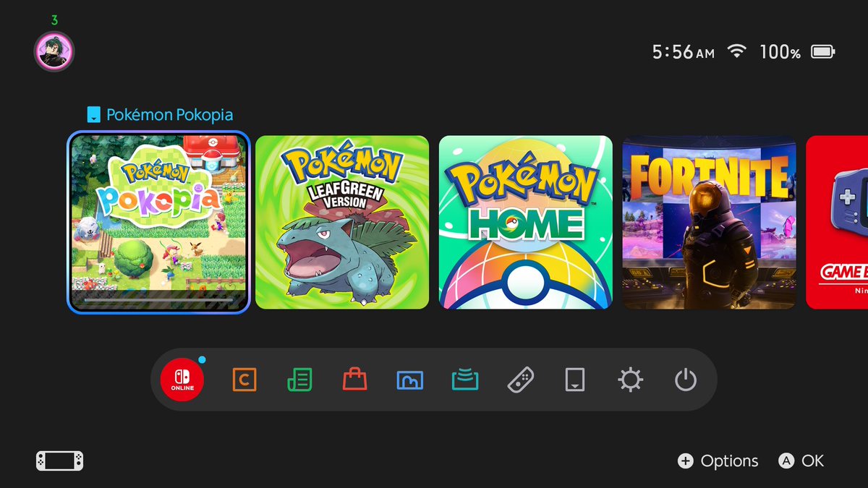Launch the Pokémon Pokopia game tile

click(x=158, y=223)
